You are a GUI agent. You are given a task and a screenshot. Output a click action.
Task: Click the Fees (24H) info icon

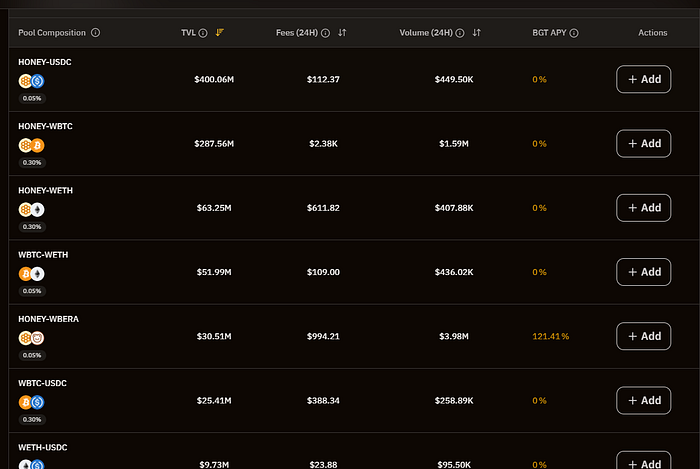pyautogui.click(x=325, y=33)
